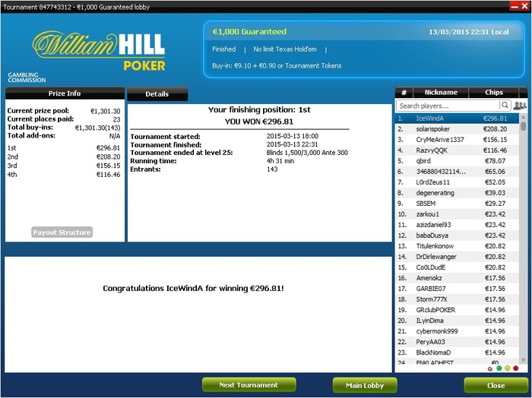This screenshot has width=532, height=398.
Task: Select player row qbird
Action: pyautogui.click(x=457, y=161)
